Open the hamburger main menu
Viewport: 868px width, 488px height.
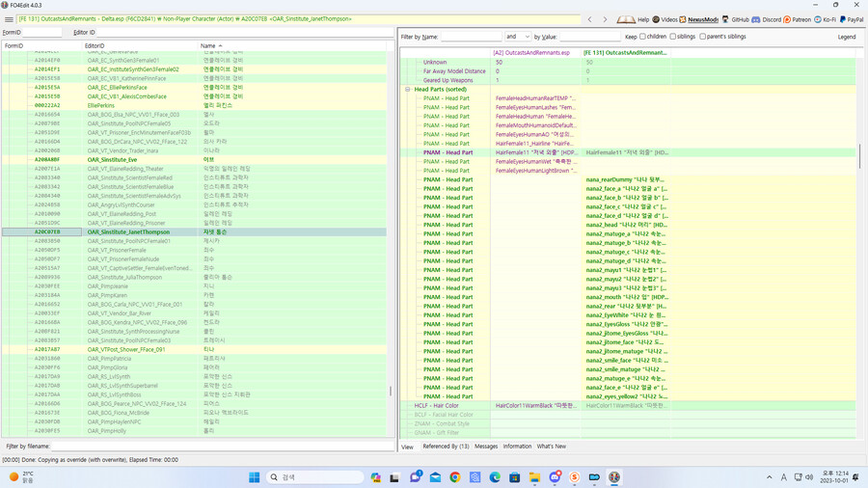(9, 19)
